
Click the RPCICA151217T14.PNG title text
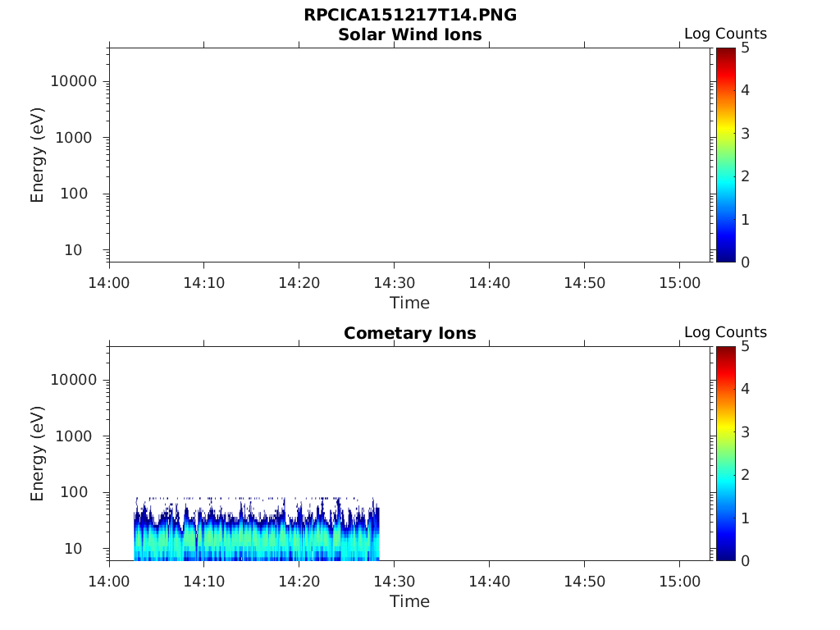click(410, 15)
